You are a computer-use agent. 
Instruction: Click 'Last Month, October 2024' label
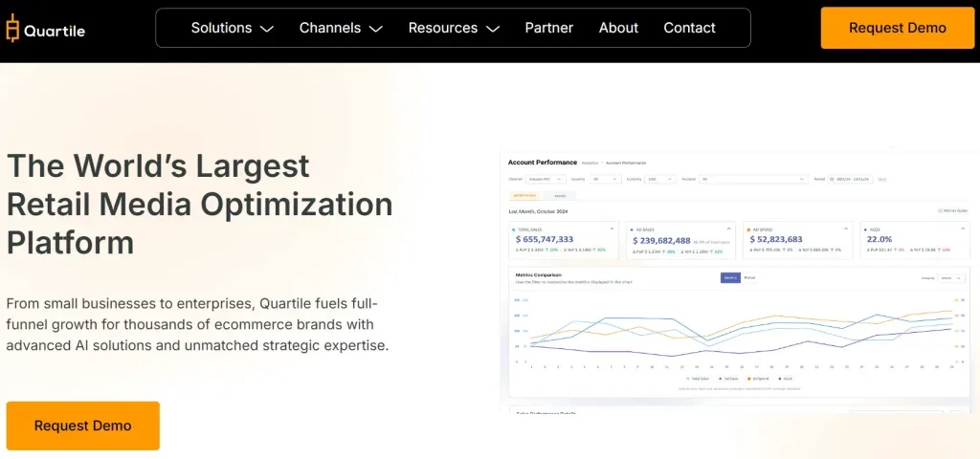coord(538,211)
